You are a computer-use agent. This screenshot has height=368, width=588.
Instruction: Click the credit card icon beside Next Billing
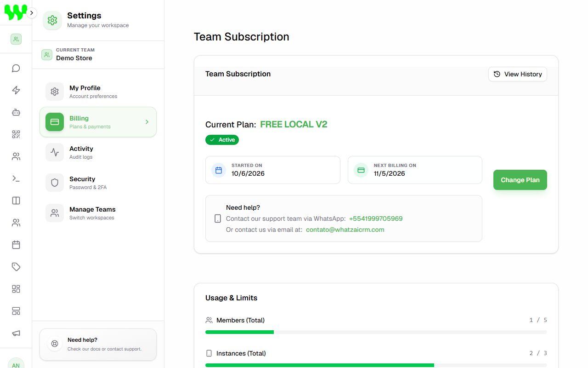click(361, 170)
